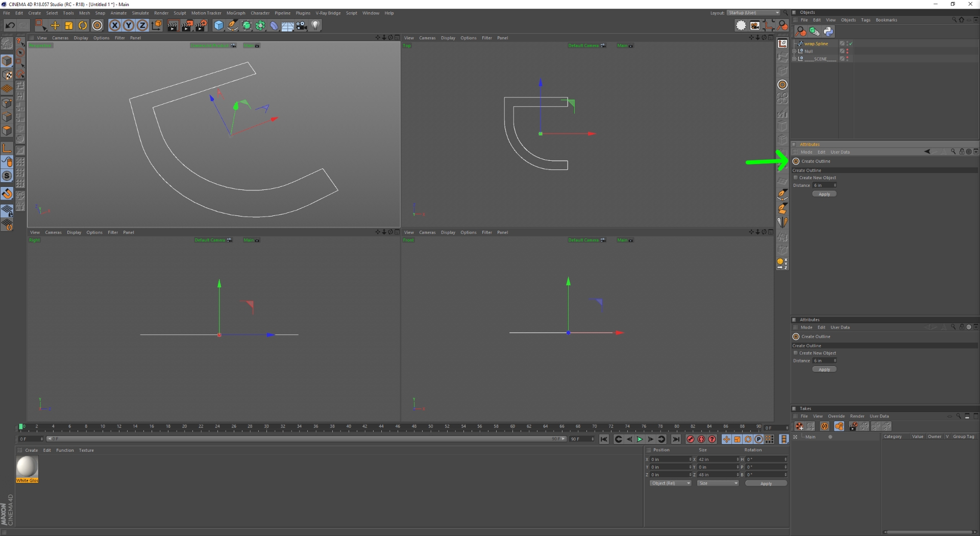This screenshot has width=980, height=536.
Task: Click the Undo arrow icon
Action: click(x=10, y=25)
